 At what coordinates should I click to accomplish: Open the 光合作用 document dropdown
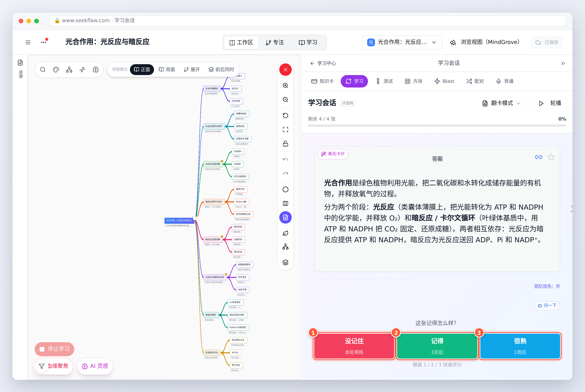[402, 42]
